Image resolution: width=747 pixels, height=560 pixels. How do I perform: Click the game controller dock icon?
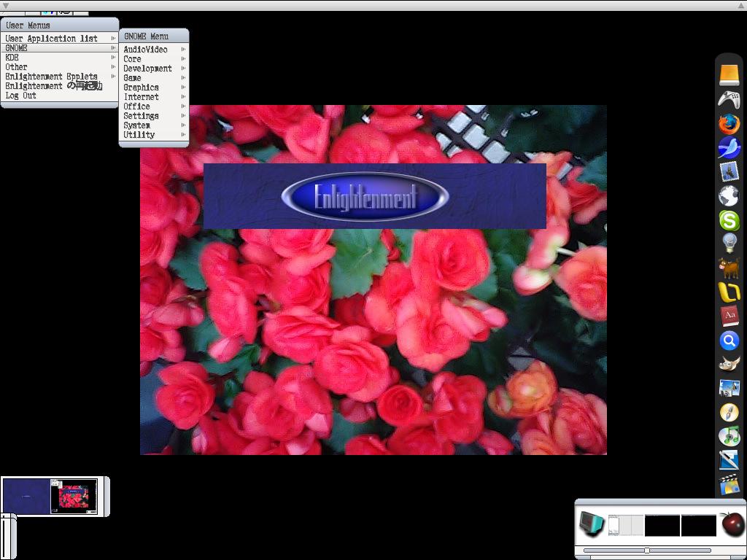pyautogui.click(x=729, y=100)
